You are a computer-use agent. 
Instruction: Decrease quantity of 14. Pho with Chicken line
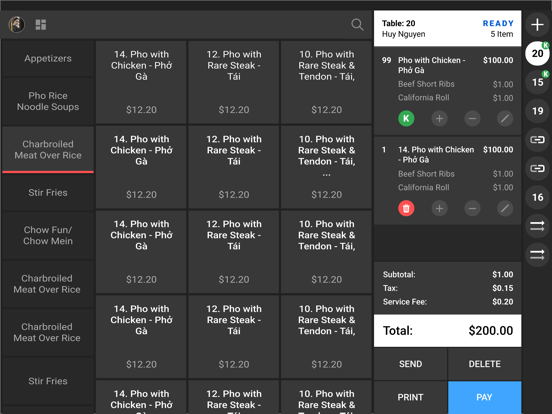(472, 208)
